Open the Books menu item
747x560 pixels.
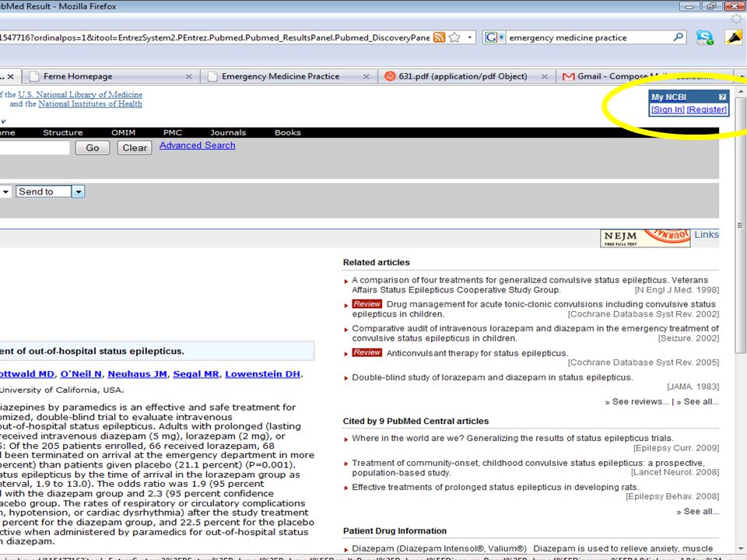(288, 133)
